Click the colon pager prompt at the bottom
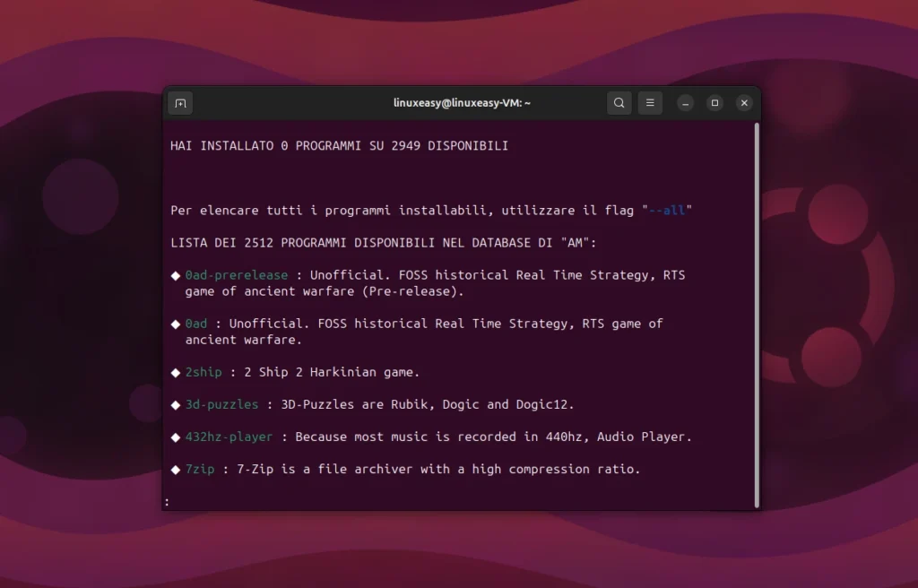 [x=167, y=501]
